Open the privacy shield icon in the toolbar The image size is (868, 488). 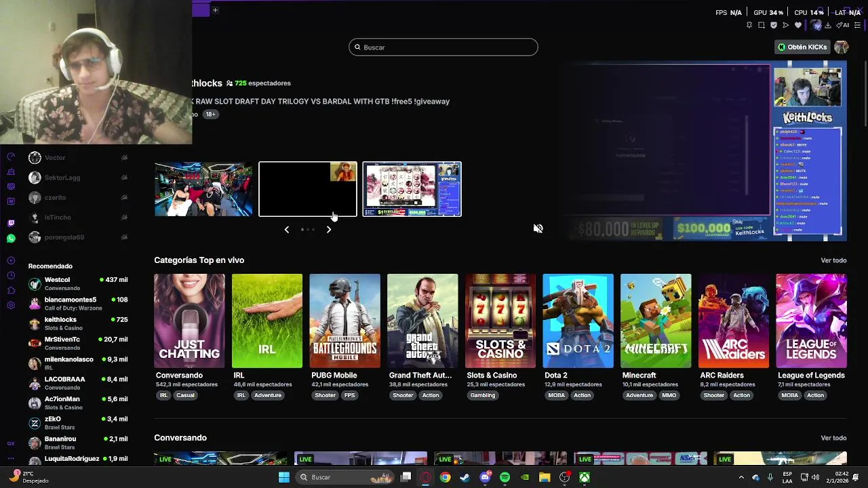pos(774,25)
